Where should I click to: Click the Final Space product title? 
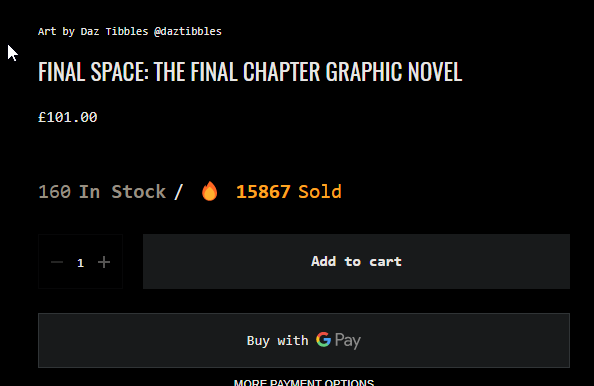click(x=250, y=72)
